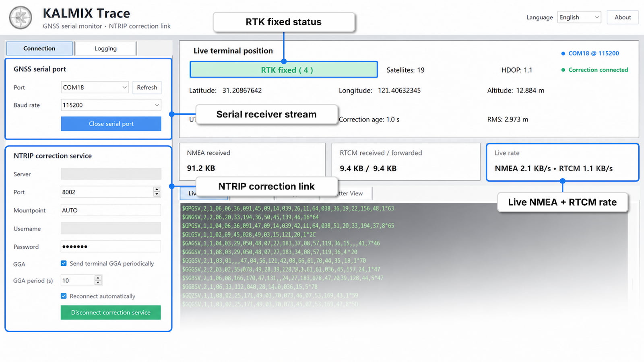
Task: Toggle Reconnect automatically checkbox
Action: coord(64,296)
